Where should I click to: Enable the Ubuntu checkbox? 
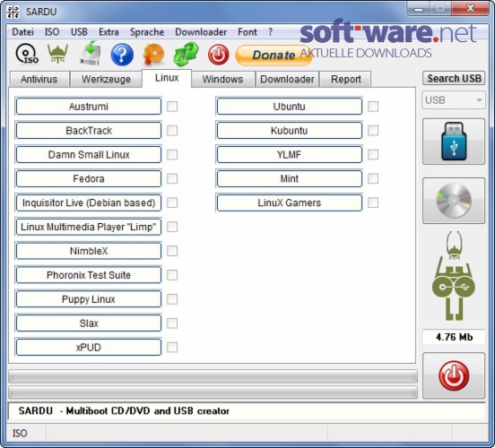point(373,107)
